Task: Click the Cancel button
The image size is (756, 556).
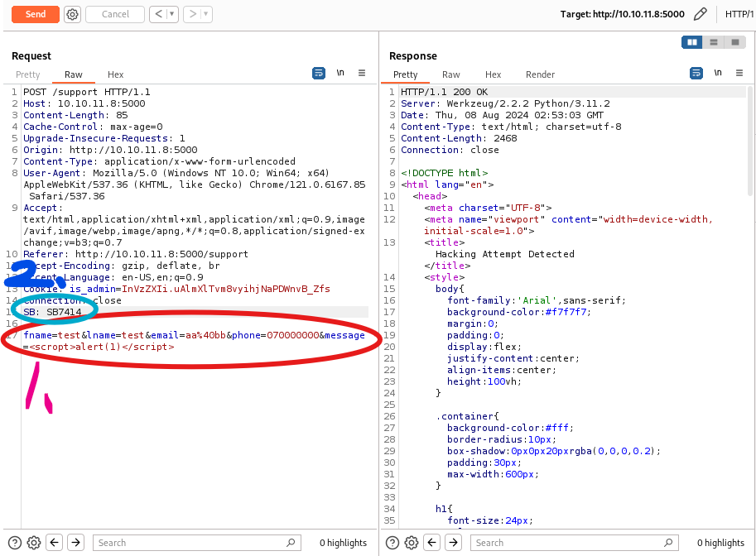Action: (x=115, y=14)
